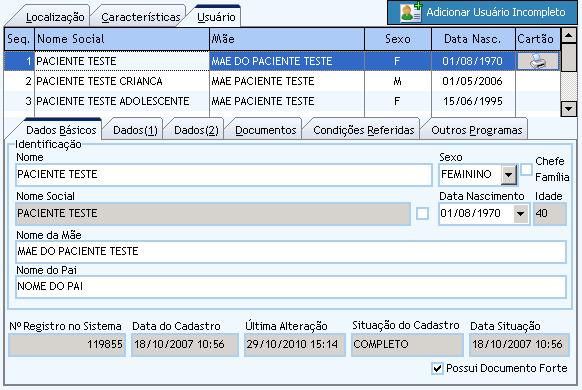Click the Última Alteração field
This screenshot has height=390, width=582.
pos(295,344)
